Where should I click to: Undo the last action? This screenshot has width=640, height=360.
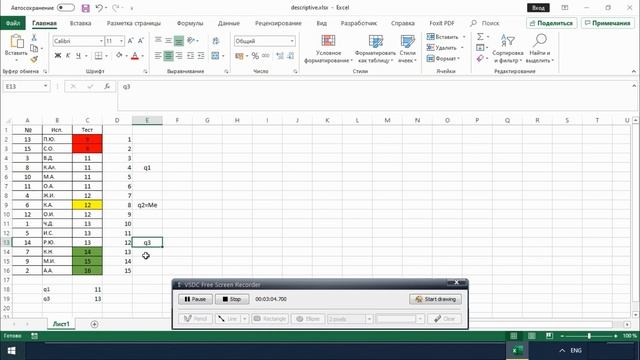pyautogui.click(x=99, y=8)
